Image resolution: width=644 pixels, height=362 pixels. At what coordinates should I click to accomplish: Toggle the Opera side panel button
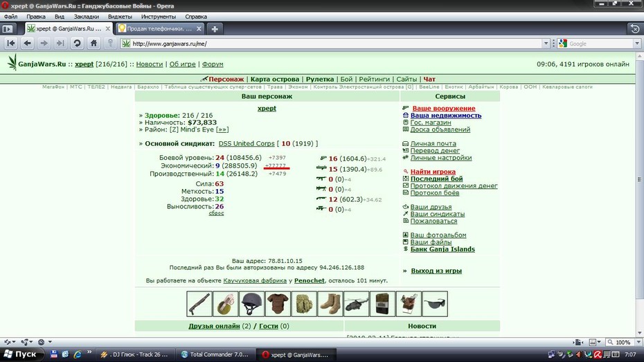(x=8, y=29)
